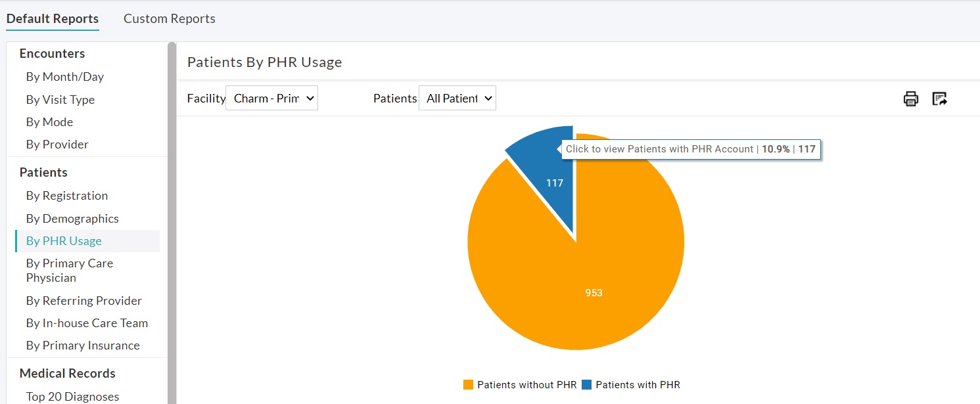The image size is (980, 404).
Task: Open the Patients filter dropdown
Action: tap(457, 97)
